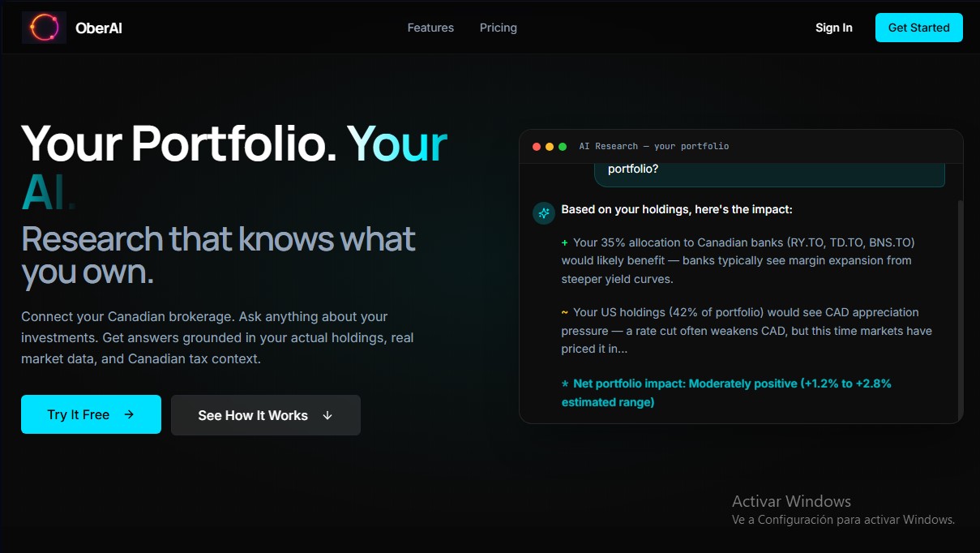
Task: Click the AI sparkle avatar icon
Action: coord(543,212)
